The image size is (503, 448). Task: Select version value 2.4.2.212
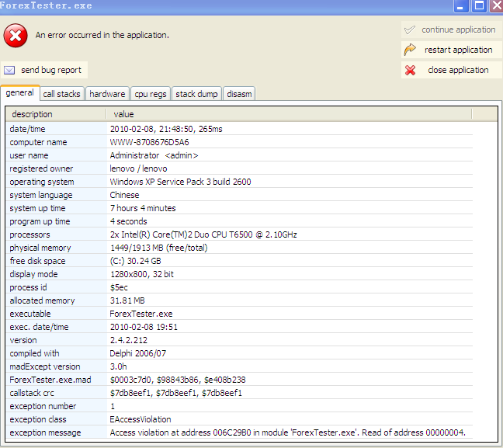click(129, 340)
